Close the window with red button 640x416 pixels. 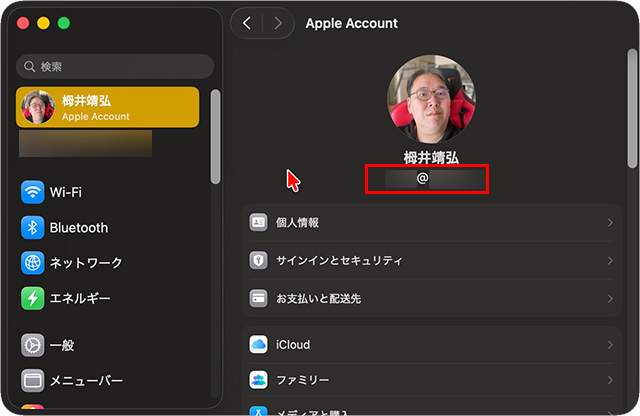click(23, 23)
